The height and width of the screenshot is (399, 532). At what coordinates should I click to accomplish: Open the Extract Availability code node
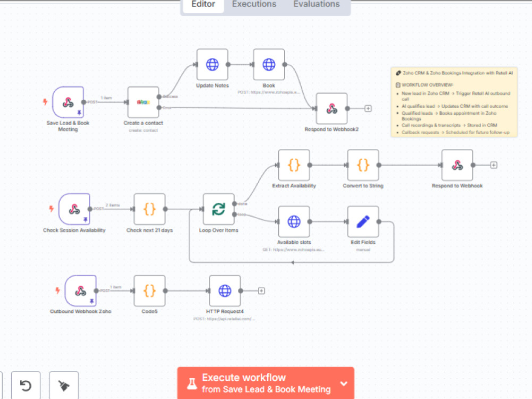(294, 165)
